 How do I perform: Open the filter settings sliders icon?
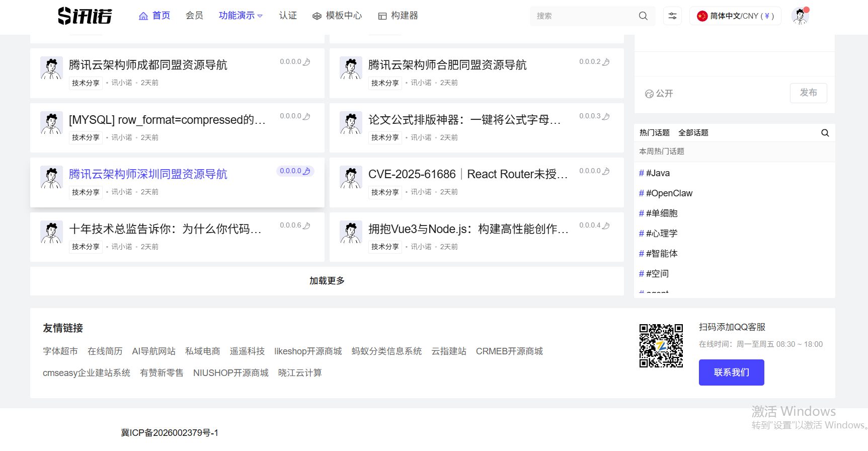click(x=672, y=16)
